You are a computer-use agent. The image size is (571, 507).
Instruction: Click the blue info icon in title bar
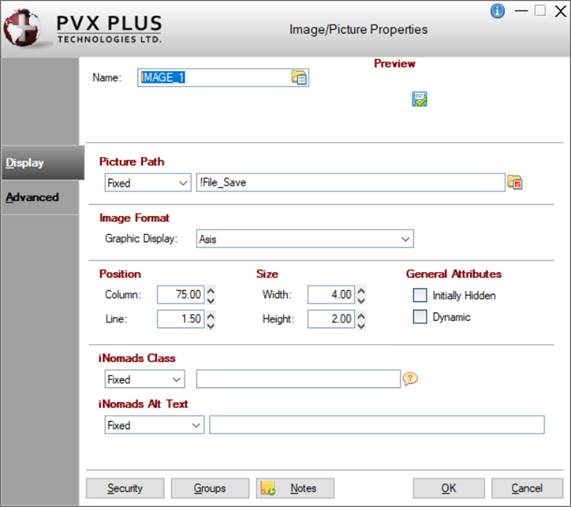coord(497,11)
